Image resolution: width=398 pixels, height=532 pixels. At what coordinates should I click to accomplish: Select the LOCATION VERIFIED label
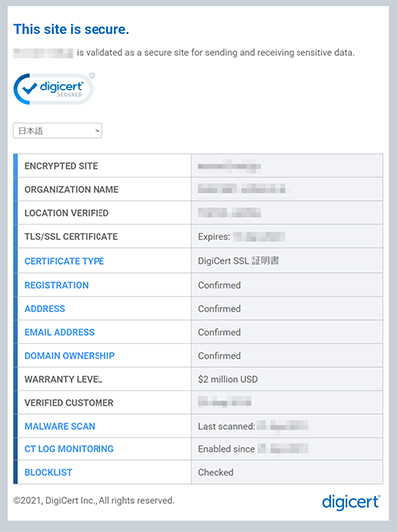tap(67, 213)
